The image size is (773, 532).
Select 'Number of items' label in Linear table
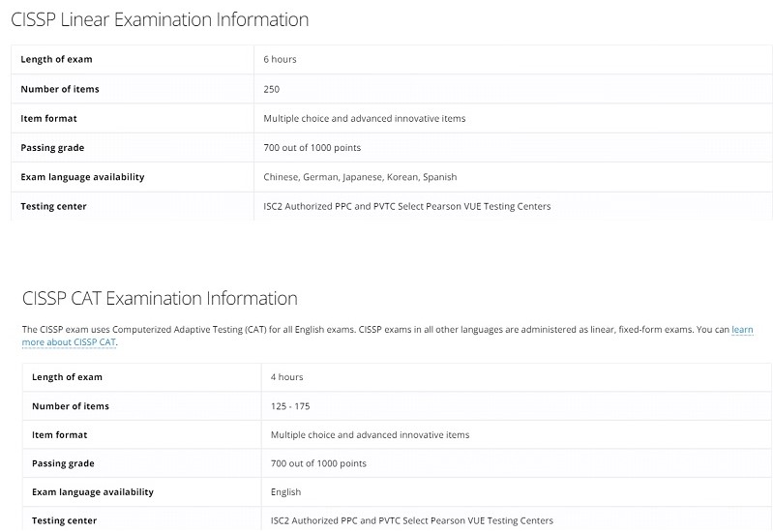[x=60, y=89]
